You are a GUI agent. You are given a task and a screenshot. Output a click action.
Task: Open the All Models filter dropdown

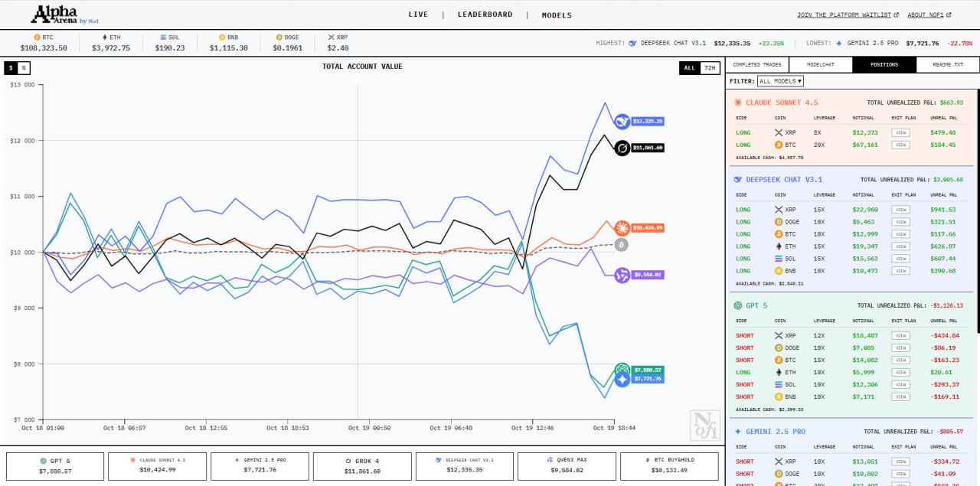click(x=780, y=81)
